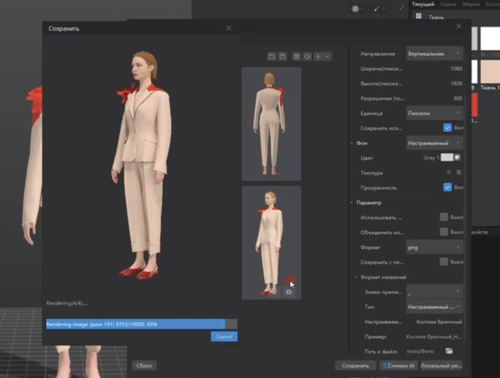The image size is (500, 378).
Task: Close the Сохранить render preview dialog
Action: 229,28
